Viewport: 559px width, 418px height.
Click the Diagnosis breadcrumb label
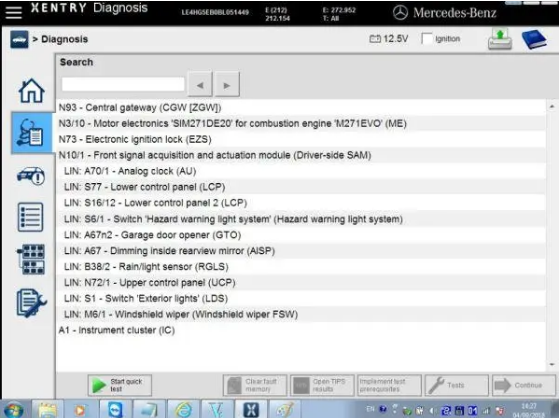click(x=64, y=39)
